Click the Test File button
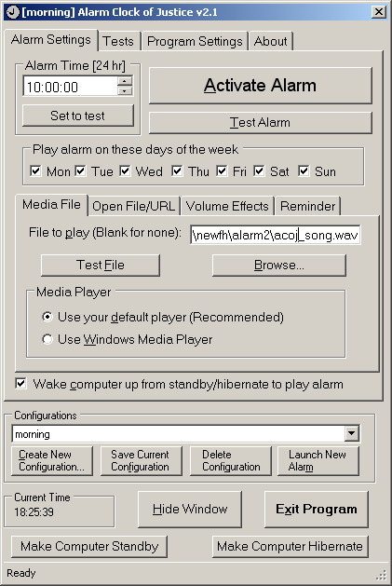The width and height of the screenshot is (392, 586). [x=101, y=266]
